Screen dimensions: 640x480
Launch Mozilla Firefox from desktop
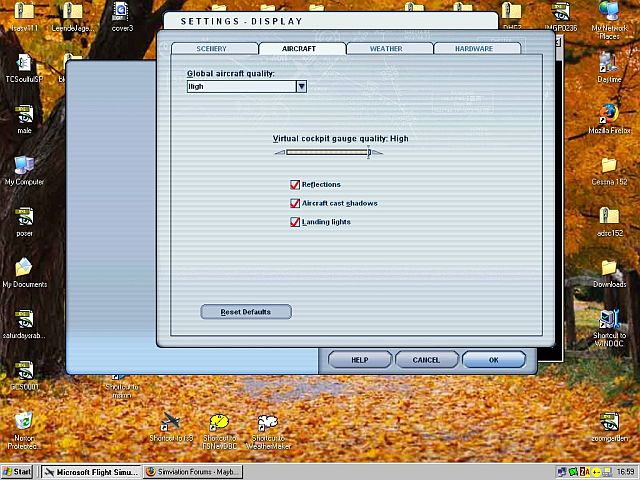pyautogui.click(x=609, y=113)
